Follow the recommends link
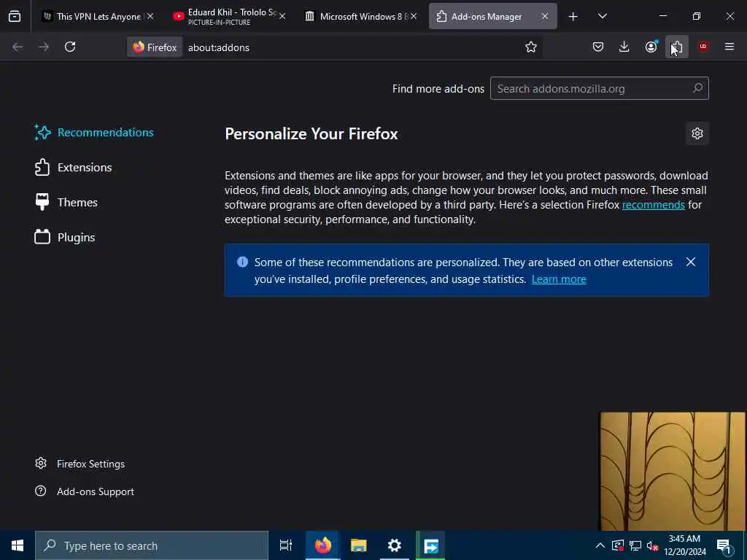 point(653,205)
